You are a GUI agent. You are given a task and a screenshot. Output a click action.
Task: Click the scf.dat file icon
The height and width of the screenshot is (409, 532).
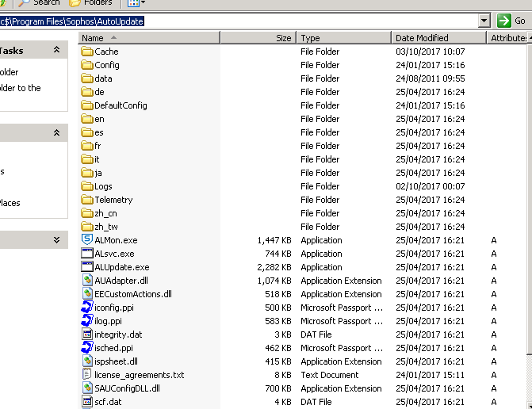87,402
